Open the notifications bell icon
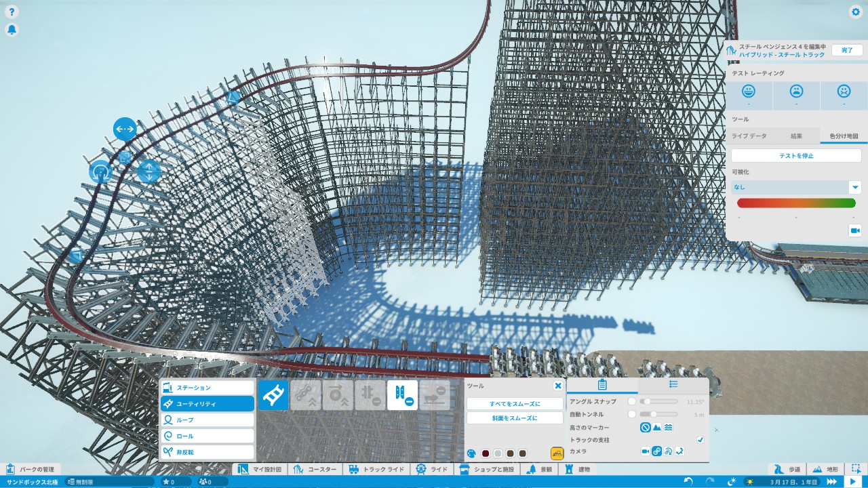This screenshot has width=868, height=488. 12,30
